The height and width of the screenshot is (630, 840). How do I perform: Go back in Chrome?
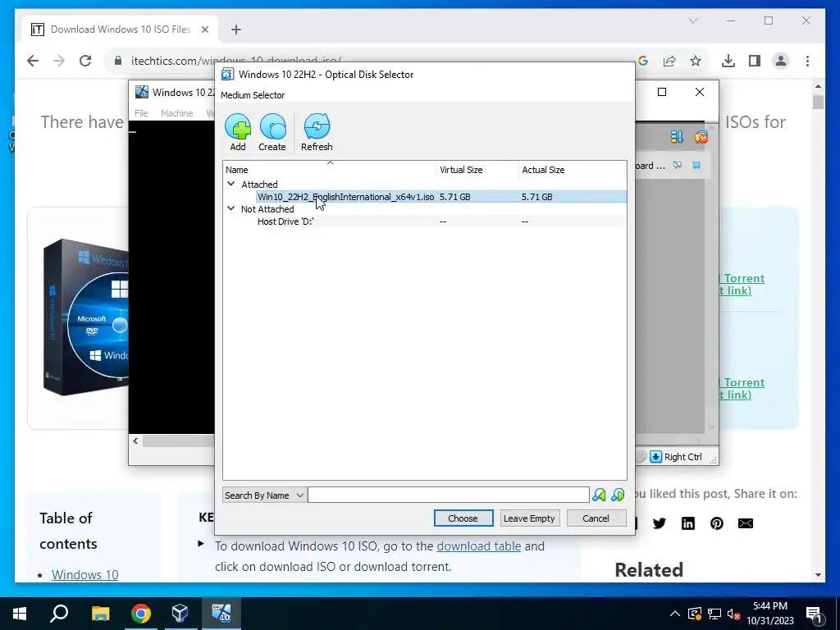pos(33,61)
